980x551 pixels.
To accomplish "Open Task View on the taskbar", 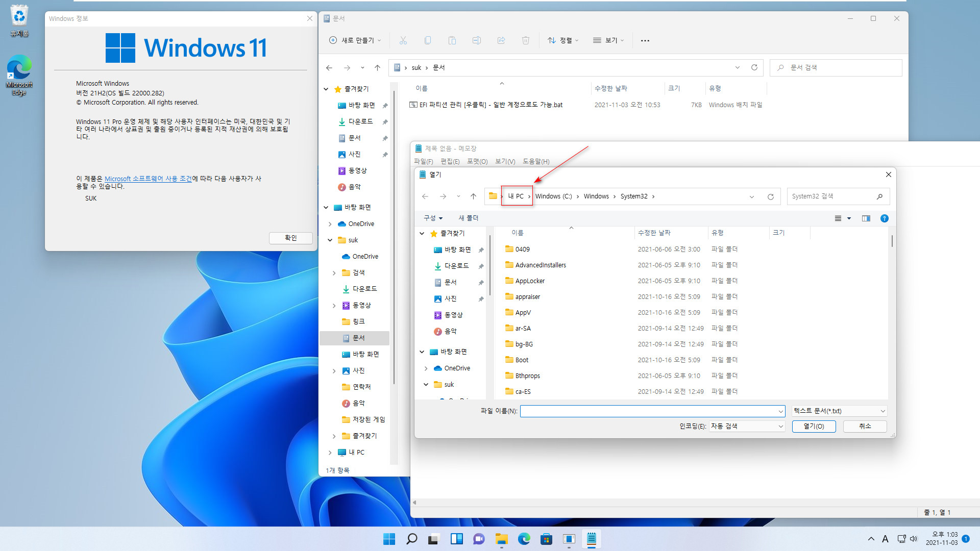I will (434, 539).
